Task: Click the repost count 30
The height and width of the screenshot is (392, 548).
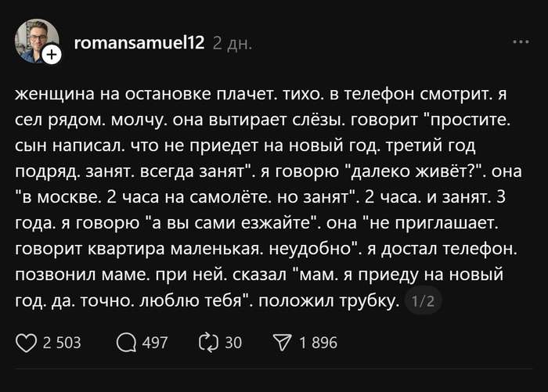Action: [x=233, y=342]
